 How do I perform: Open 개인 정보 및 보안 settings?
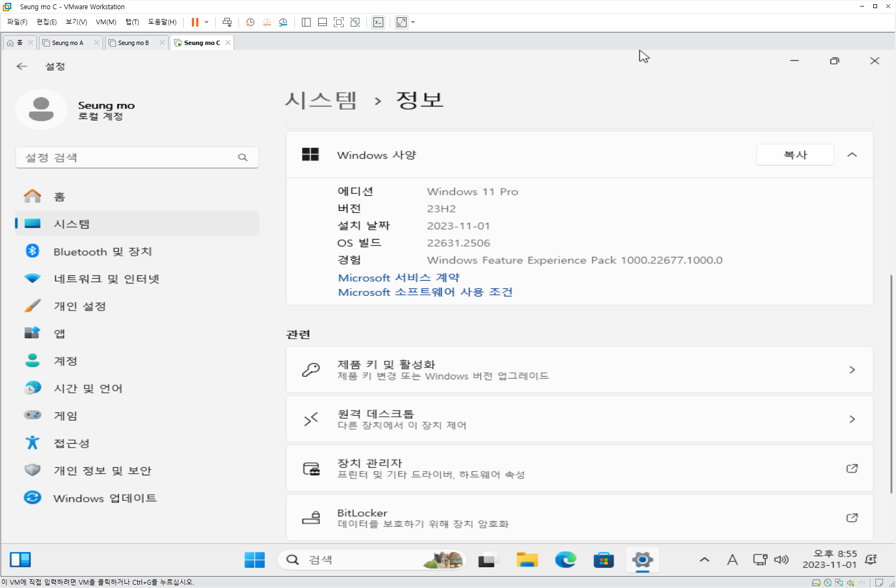[x=137, y=470]
